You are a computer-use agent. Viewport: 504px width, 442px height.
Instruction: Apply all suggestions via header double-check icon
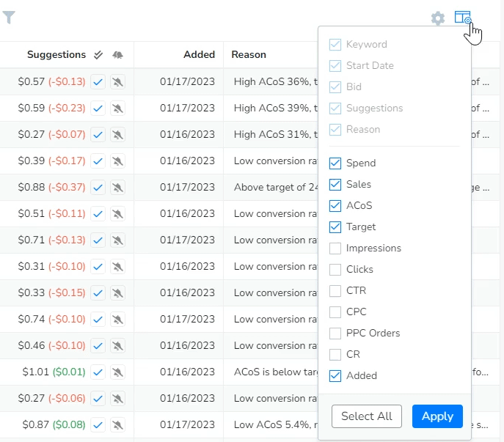tap(99, 55)
